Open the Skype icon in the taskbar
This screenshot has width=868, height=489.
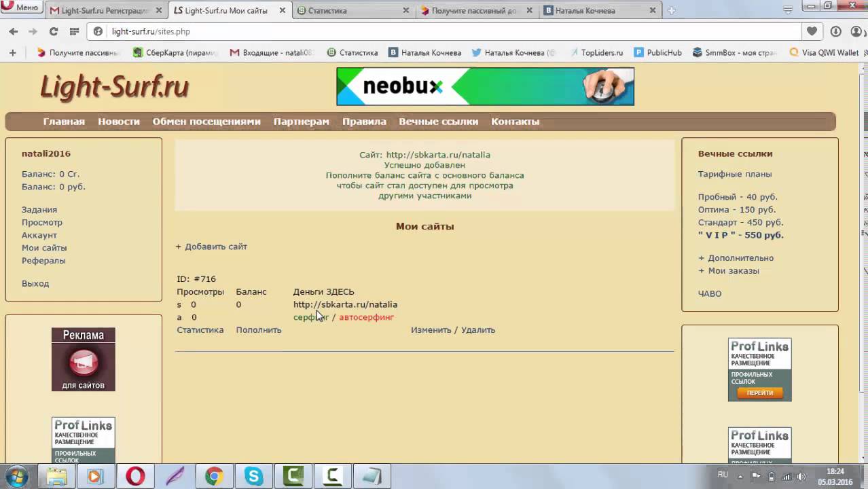click(253, 476)
